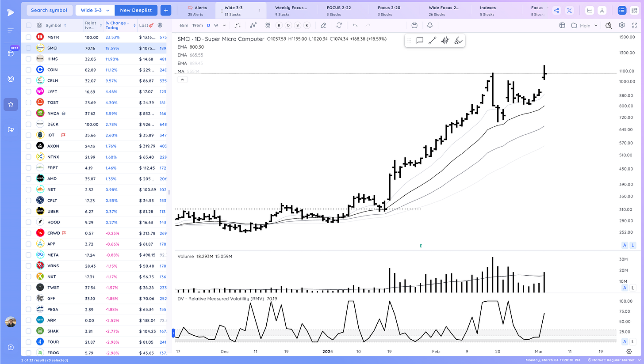Open the help question mark icon
This screenshot has height=364, width=644.
(x=11, y=347)
